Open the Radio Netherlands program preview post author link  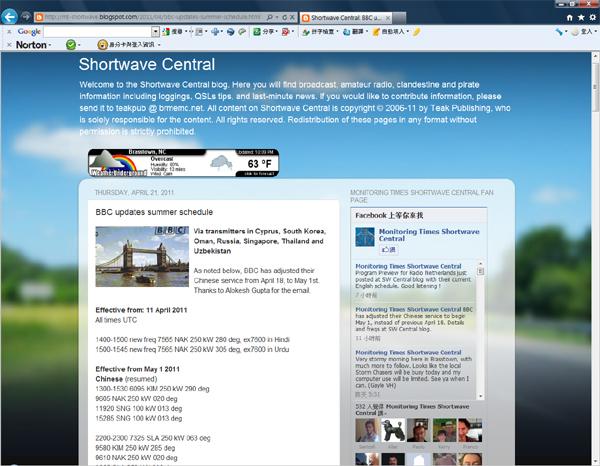[x=408, y=266]
